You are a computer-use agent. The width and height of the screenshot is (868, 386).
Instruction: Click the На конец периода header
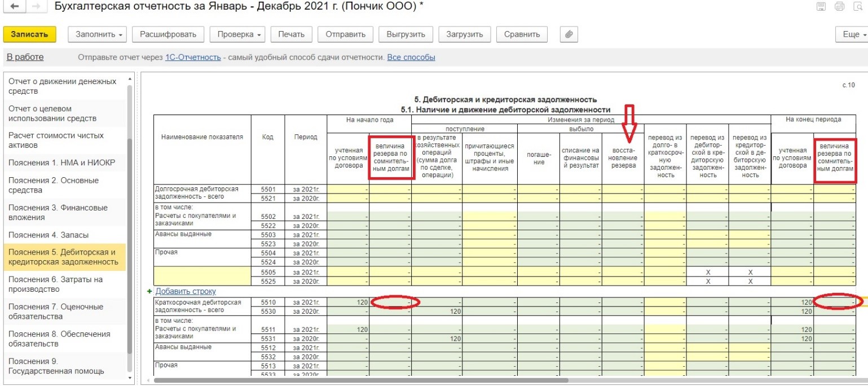(x=813, y=120)
